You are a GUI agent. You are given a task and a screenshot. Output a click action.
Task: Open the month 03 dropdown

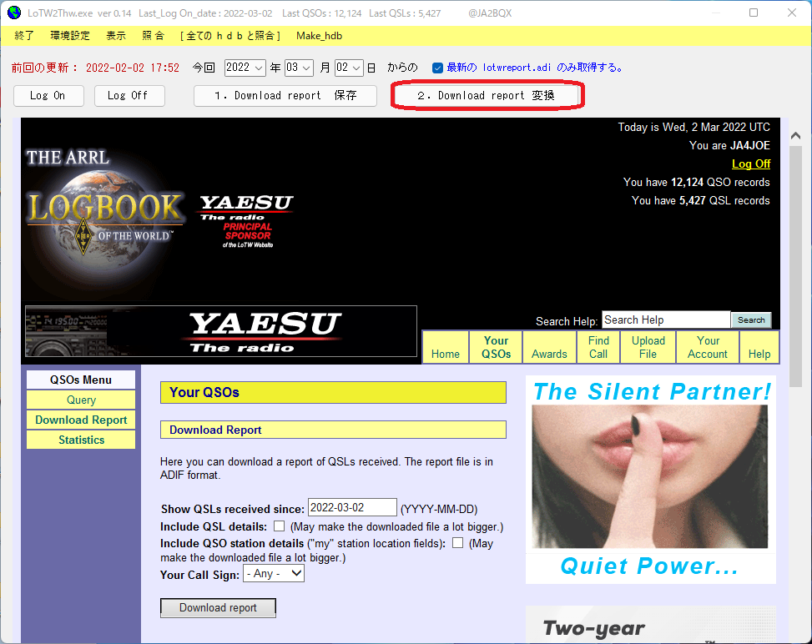pos(299,68)
